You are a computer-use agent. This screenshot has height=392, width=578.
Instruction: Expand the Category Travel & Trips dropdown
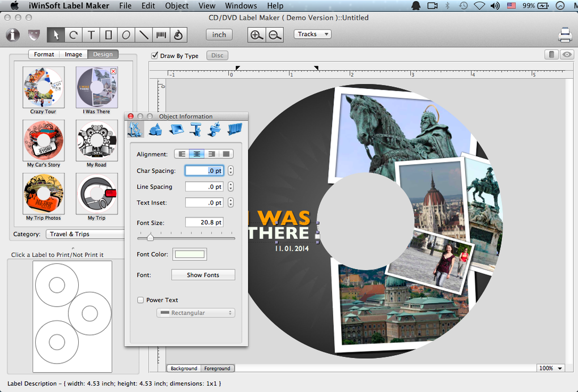85,234
